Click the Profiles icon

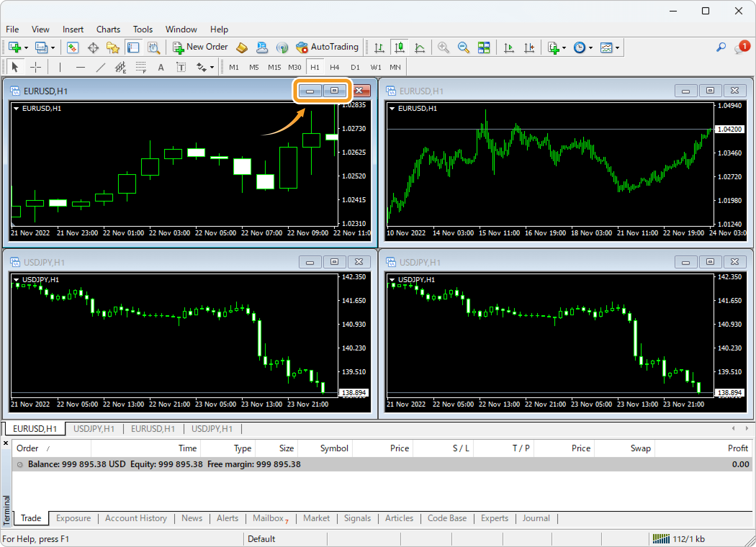(x=41, y=48)
